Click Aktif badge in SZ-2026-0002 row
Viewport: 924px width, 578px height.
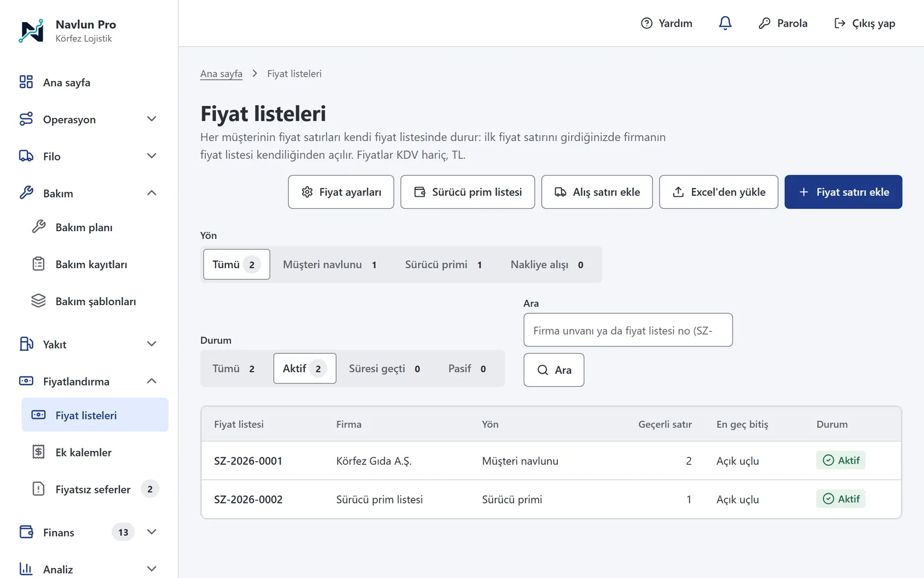841,499
